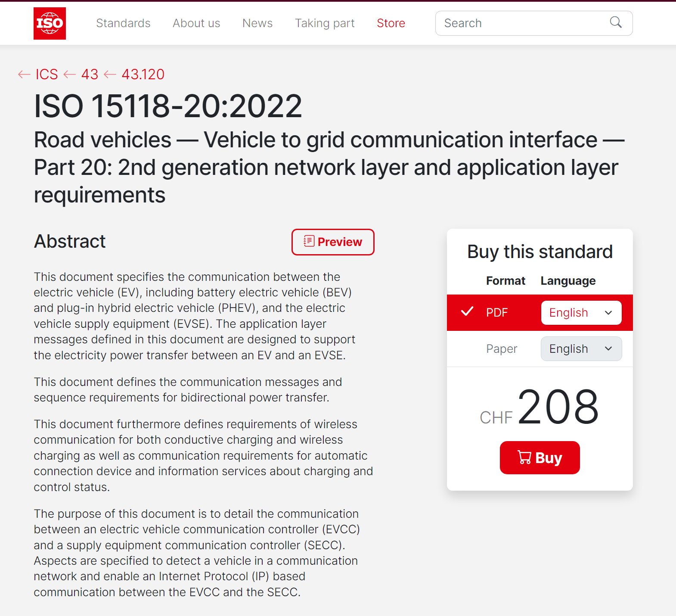This screenshot has width=676, height=616.
Task: Focus the Search input field
Action: 534,23
